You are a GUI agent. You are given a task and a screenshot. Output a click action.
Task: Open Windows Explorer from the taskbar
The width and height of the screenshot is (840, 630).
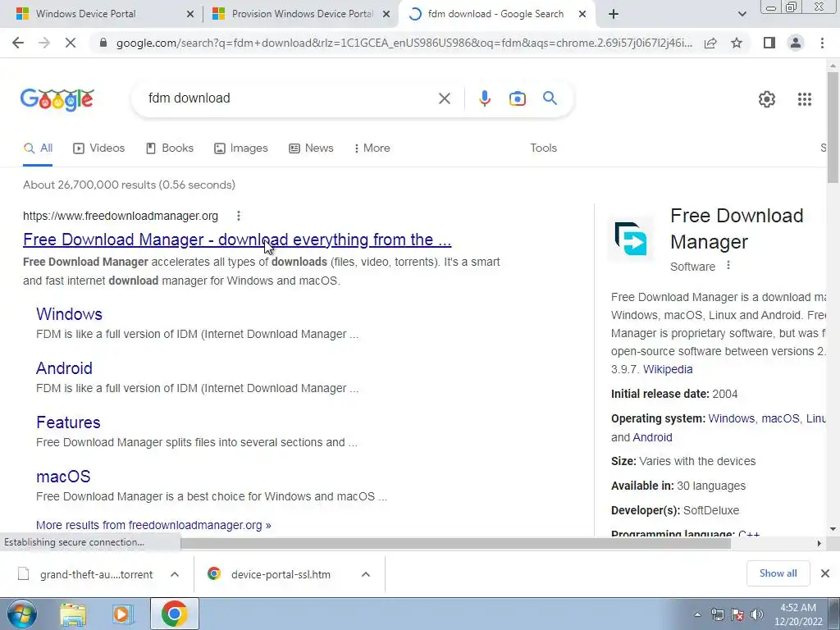click(73, 614)
